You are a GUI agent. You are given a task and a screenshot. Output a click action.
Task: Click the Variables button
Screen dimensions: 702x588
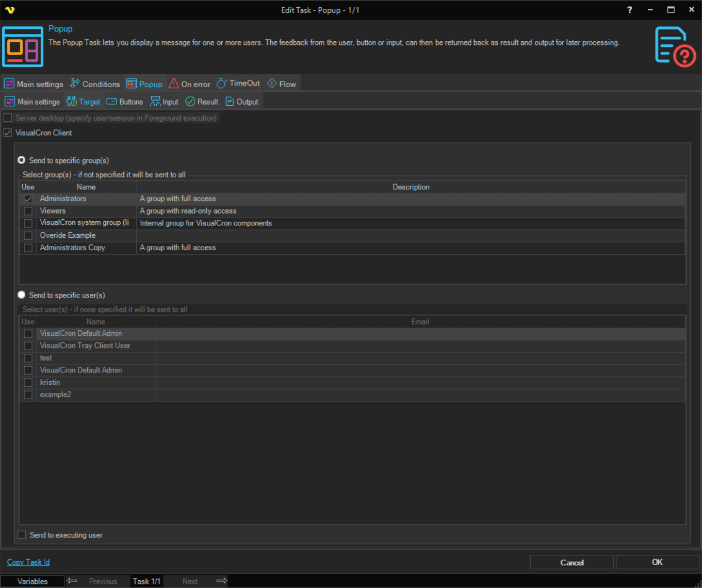pos(32,581)
